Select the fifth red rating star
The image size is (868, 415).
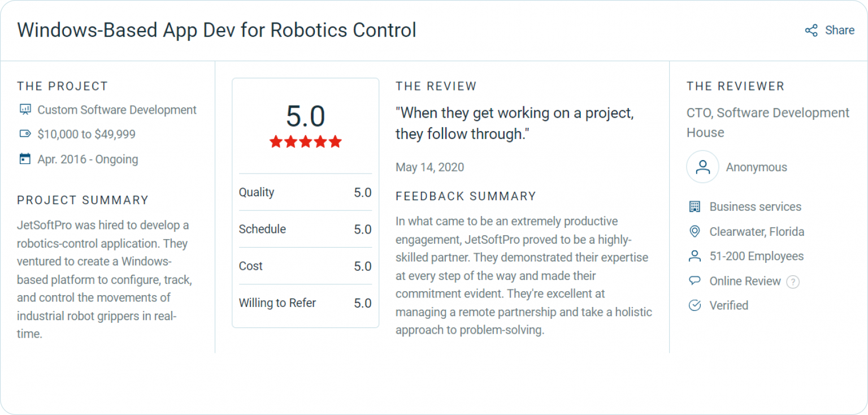(x=335, y=142)
